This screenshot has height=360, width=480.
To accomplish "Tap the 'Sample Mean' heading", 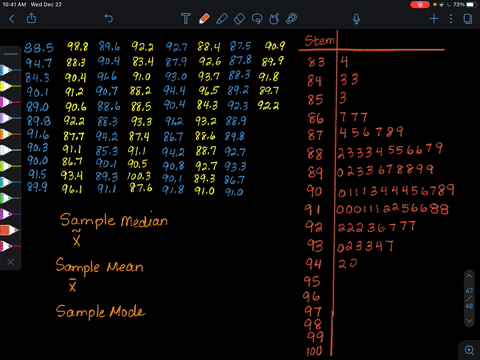I will point(99,266).
